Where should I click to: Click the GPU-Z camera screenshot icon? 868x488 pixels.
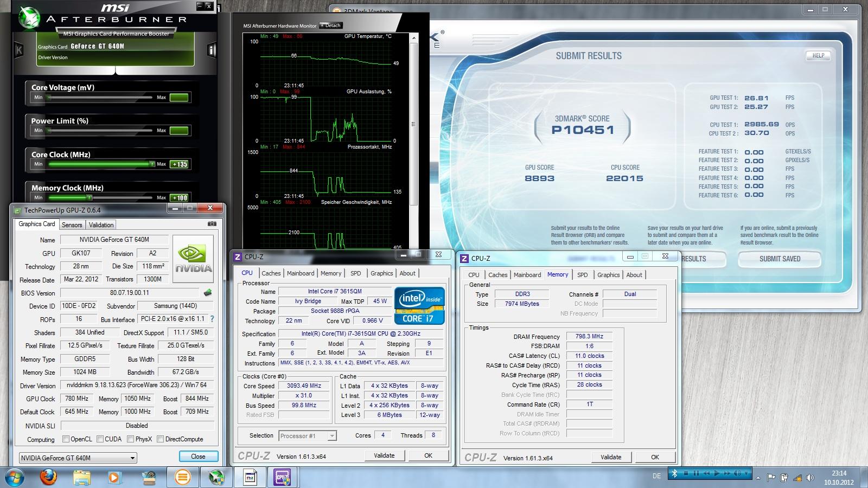[x=212, y=224]
